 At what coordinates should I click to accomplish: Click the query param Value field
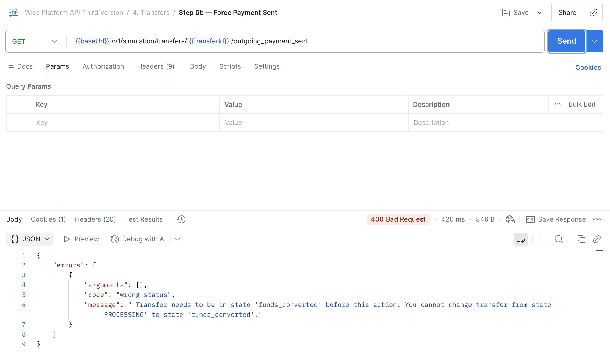(314, 123)
